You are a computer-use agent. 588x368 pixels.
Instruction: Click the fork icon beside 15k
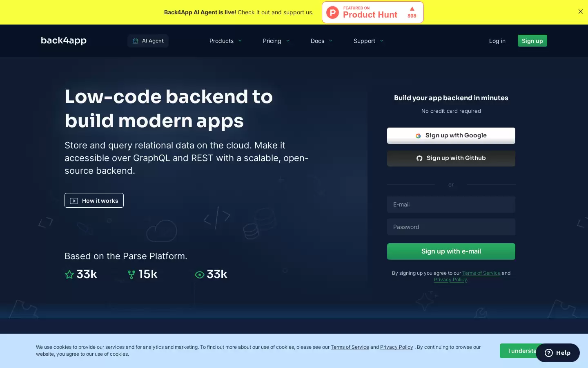131,274
